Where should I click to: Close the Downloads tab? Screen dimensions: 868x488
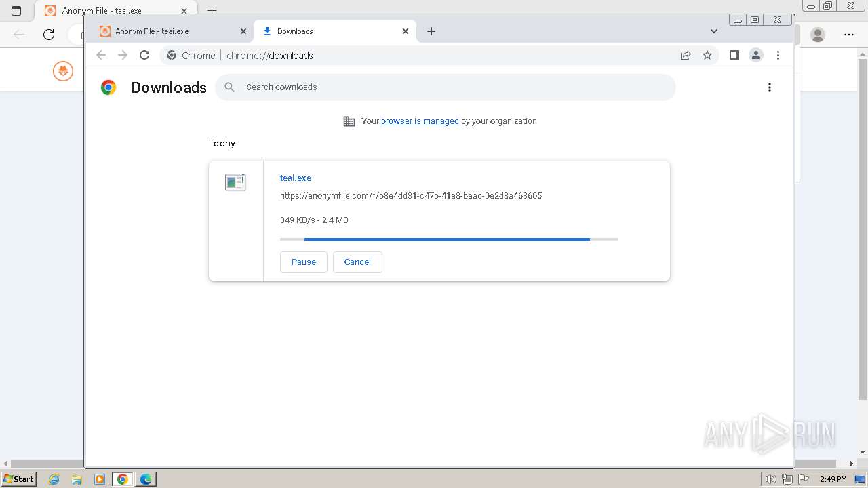pyautogui.click(x=406, y=31)
